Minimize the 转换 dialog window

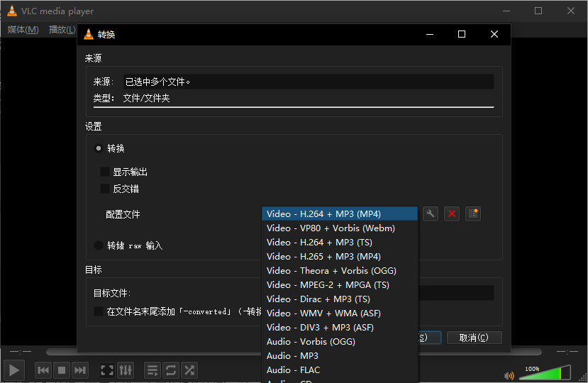[x=430, y=34]
